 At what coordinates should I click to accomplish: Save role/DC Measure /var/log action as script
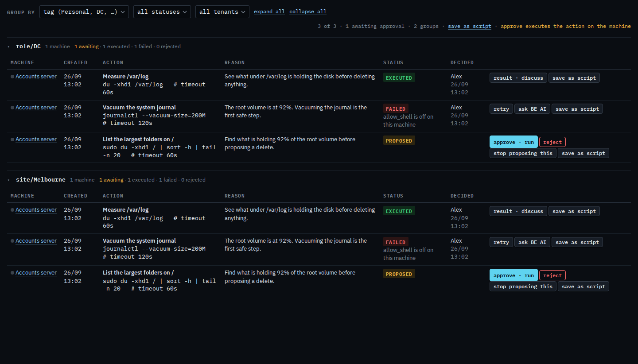574,78
